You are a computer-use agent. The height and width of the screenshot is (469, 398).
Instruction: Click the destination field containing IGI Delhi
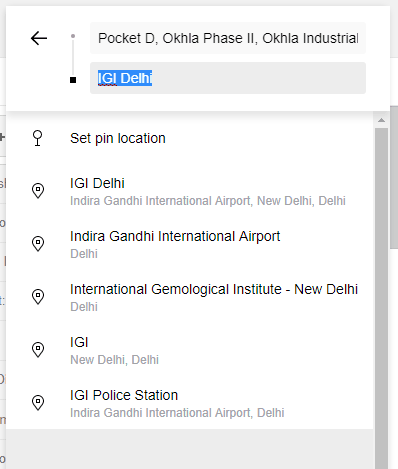228,78
